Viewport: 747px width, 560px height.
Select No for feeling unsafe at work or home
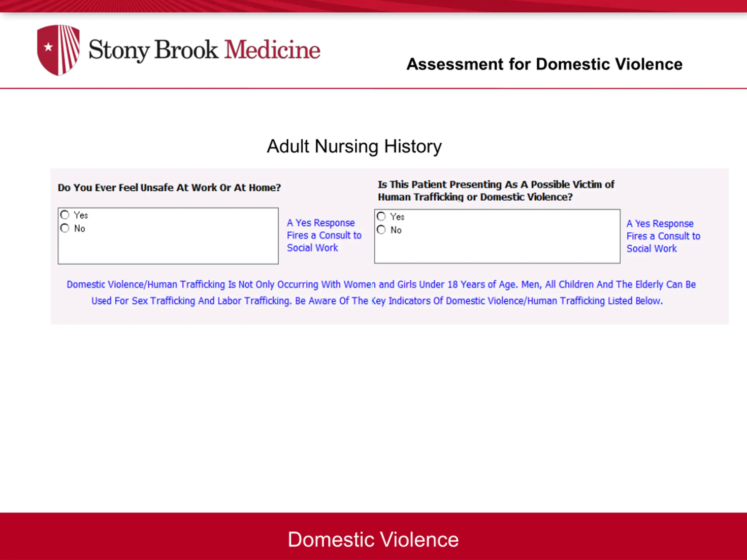pyautogui.click(x=65, y=229)
